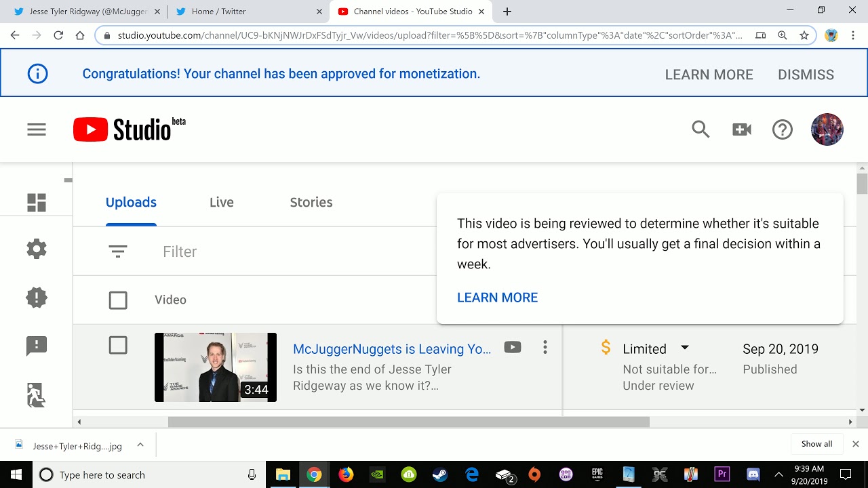The height and width of the screenshot is (488, 868).
Task: Click Chrome's home button
Action: [x=80, y=35]
